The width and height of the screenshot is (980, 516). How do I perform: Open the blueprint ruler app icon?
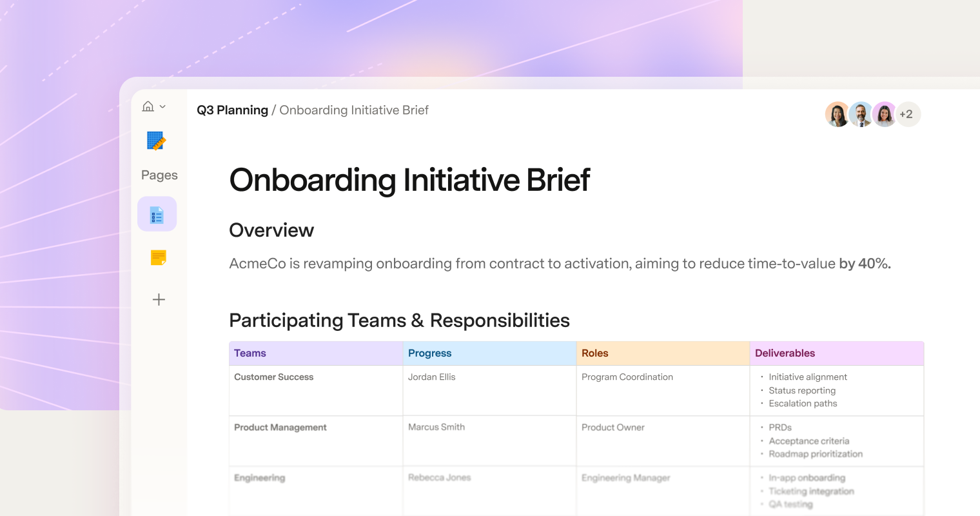(x=157, y=141)
